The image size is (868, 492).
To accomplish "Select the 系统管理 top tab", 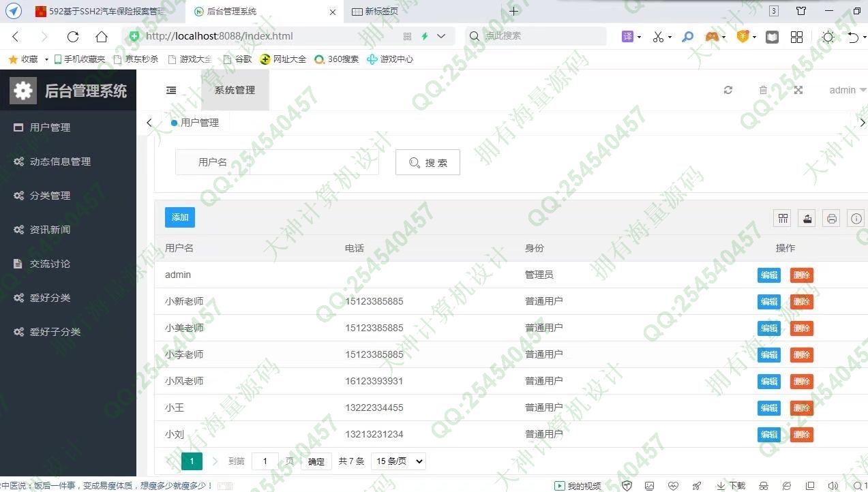I will [235, 90].
